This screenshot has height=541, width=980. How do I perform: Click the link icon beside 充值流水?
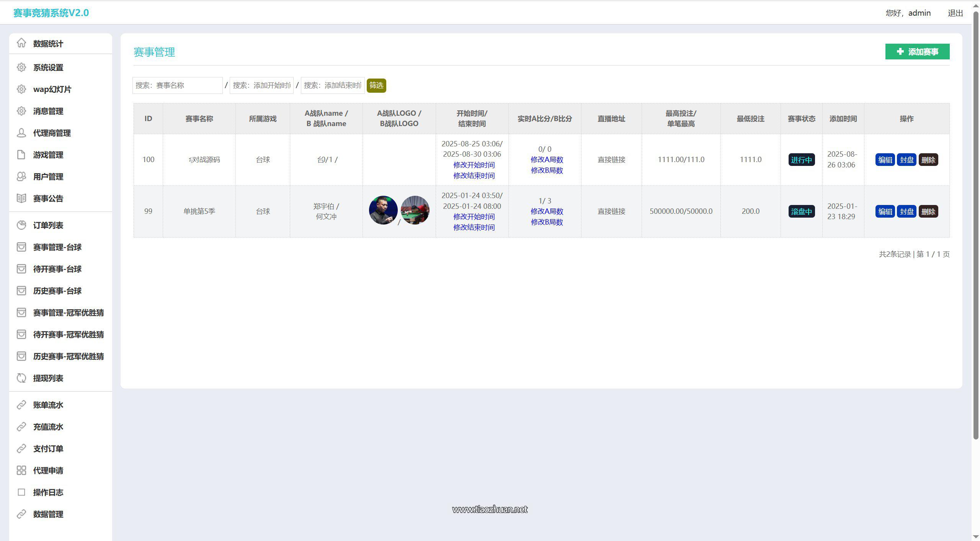(x=21, y=427)
